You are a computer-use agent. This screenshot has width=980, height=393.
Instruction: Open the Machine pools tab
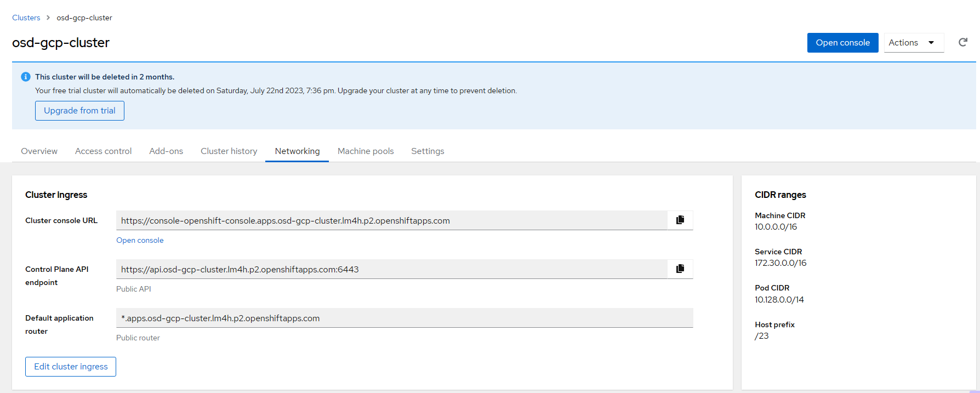click(366, 151)
